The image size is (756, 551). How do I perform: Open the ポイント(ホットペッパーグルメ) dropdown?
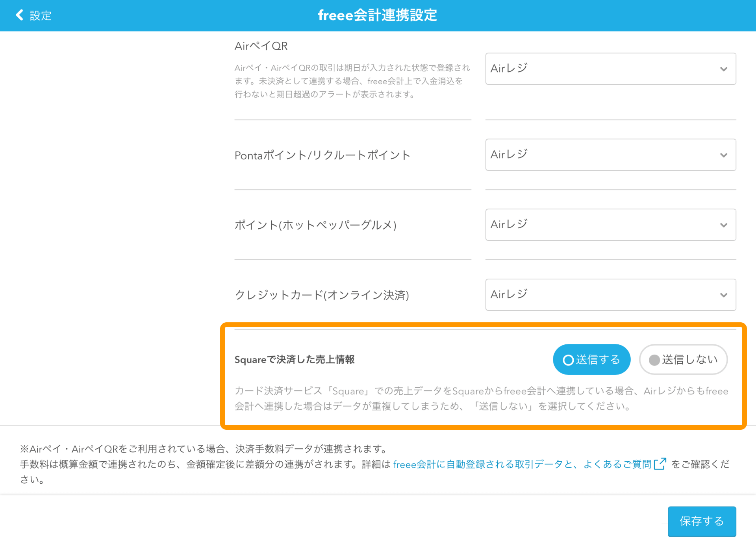[611, 225]
